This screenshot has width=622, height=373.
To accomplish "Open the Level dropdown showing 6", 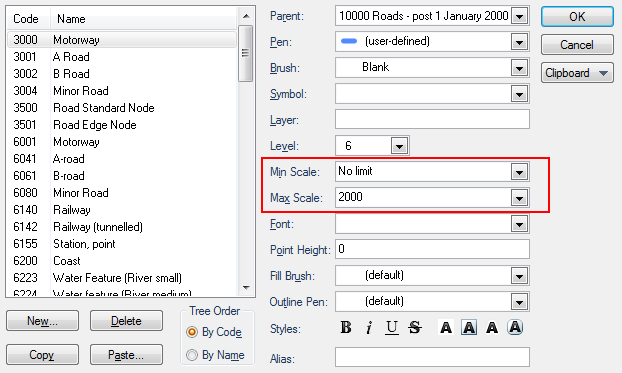I will click(399, 146).
